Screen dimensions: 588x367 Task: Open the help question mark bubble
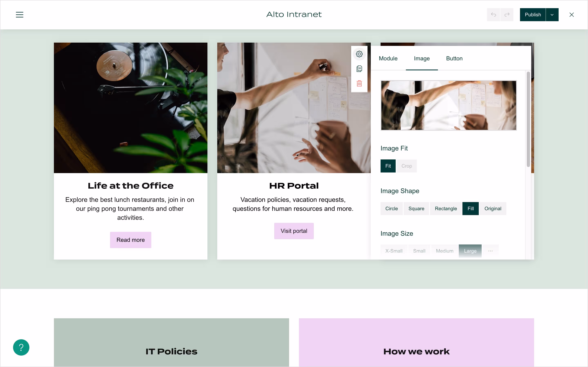click(21, 347)
